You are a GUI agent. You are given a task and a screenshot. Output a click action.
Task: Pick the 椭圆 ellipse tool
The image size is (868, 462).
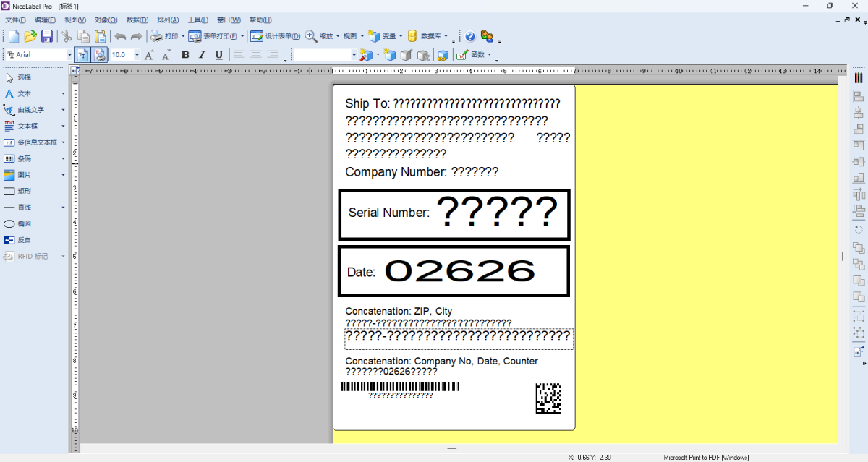(x=24, y=223)
